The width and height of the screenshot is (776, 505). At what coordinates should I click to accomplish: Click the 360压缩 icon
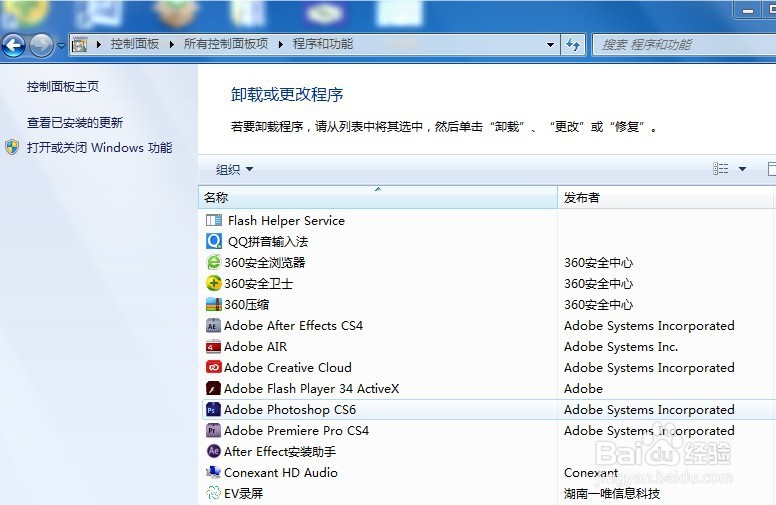tap(214, 304)
